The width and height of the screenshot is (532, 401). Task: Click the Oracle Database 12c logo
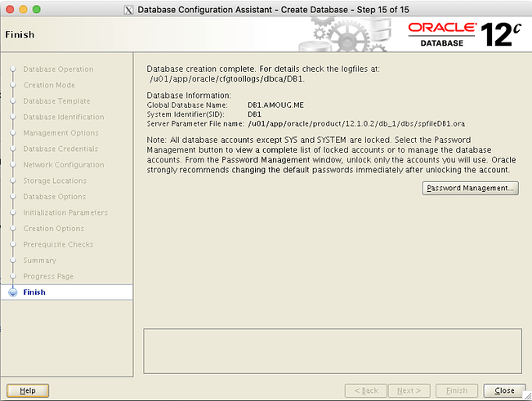pos(464,34)
